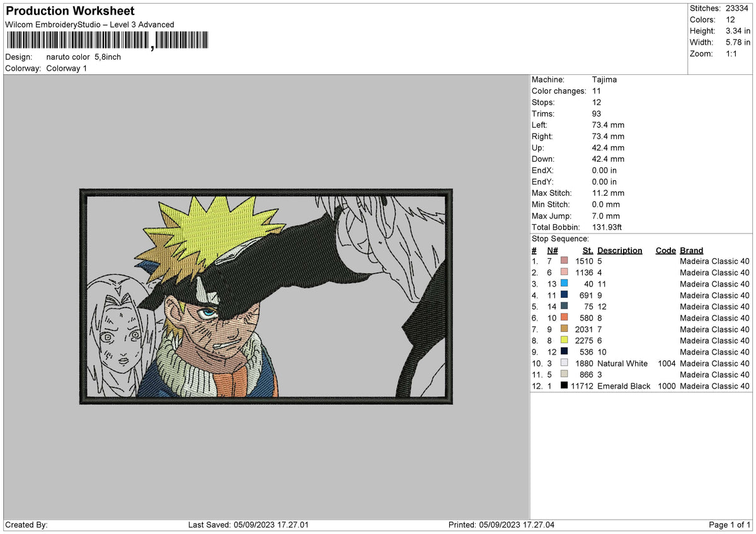Select the Min Stitch value 0.0 mm
Screen dimensions: 756x534
coord(606,204)
